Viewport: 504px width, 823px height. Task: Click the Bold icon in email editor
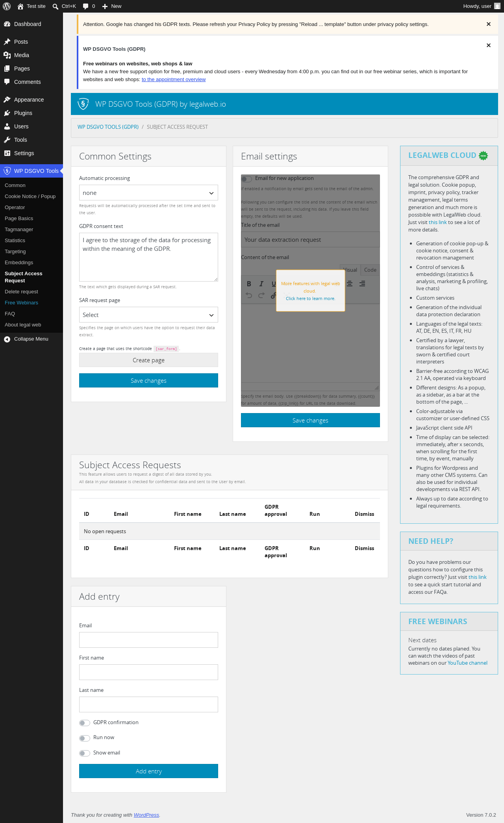pyautogui.click(x=249, y=284)
